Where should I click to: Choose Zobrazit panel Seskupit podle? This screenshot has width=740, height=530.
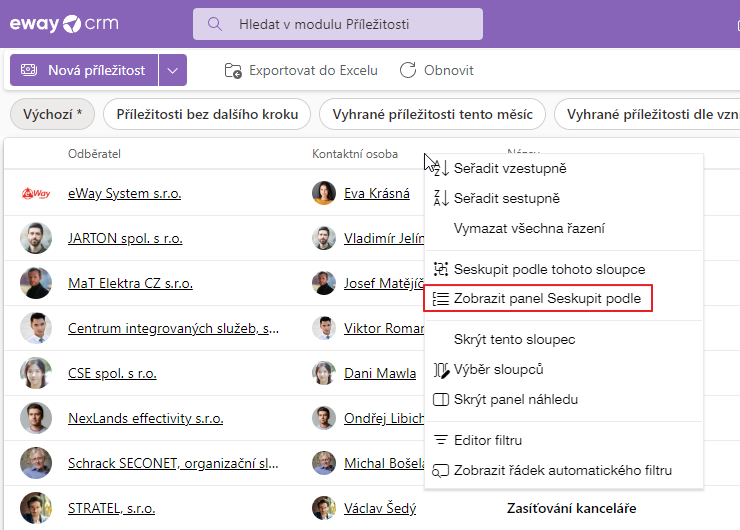tap(538, 298)
